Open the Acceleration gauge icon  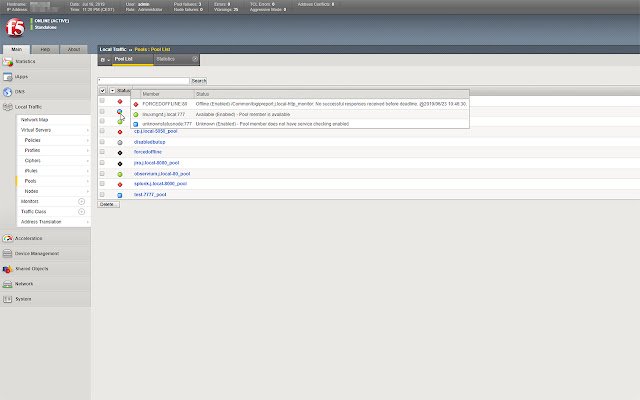(x=7, y=238)
